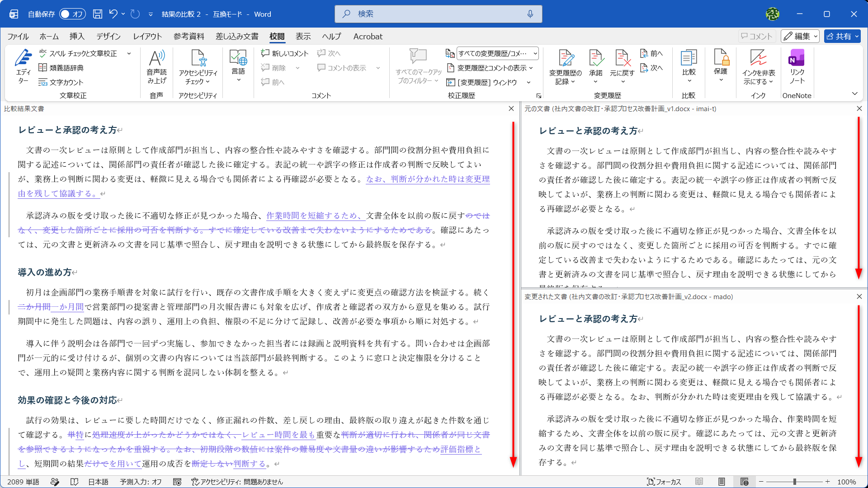Click Track Changes (変更履歴の記録) icon

click(565, 58)
